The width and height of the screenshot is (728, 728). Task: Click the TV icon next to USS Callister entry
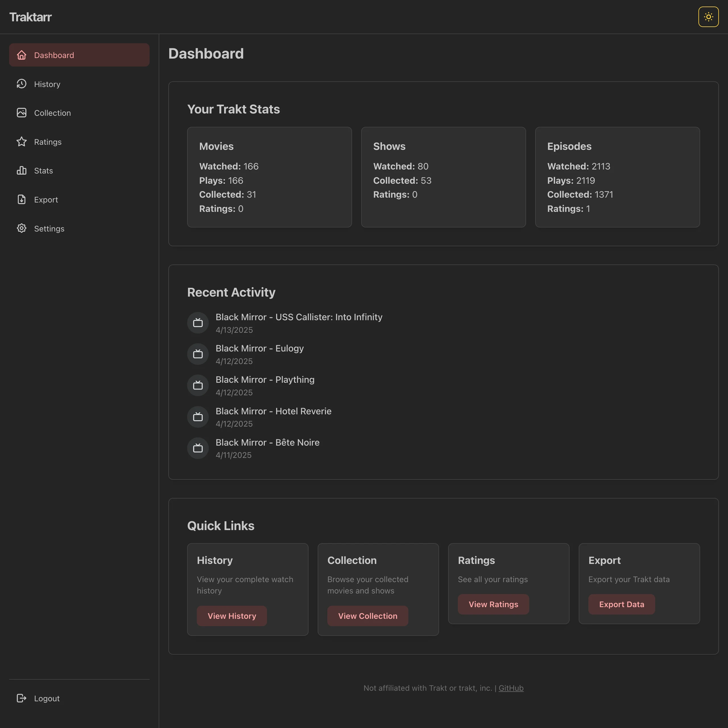click(x=198, y=322)
